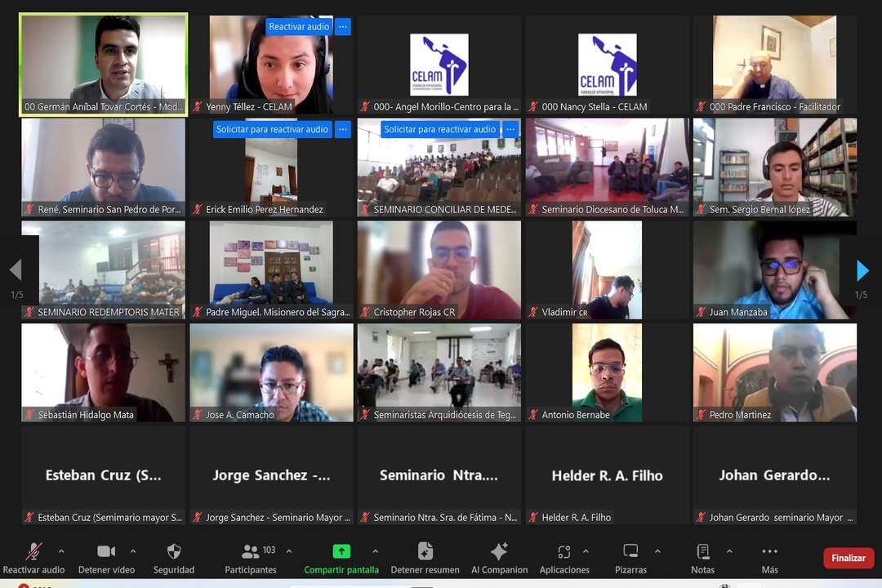Open the Participantes panel
This screenshot has height=588, width=882.
pyautogui.click(x=251, y=552)
